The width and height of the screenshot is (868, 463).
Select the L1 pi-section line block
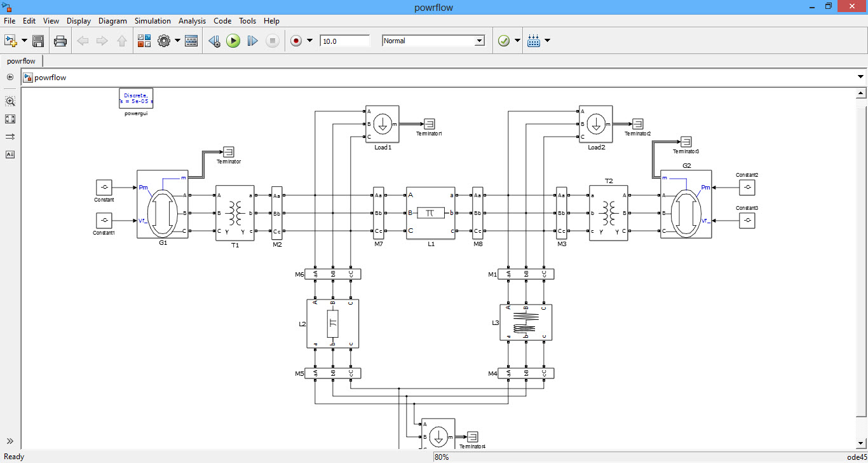(431, 213)
